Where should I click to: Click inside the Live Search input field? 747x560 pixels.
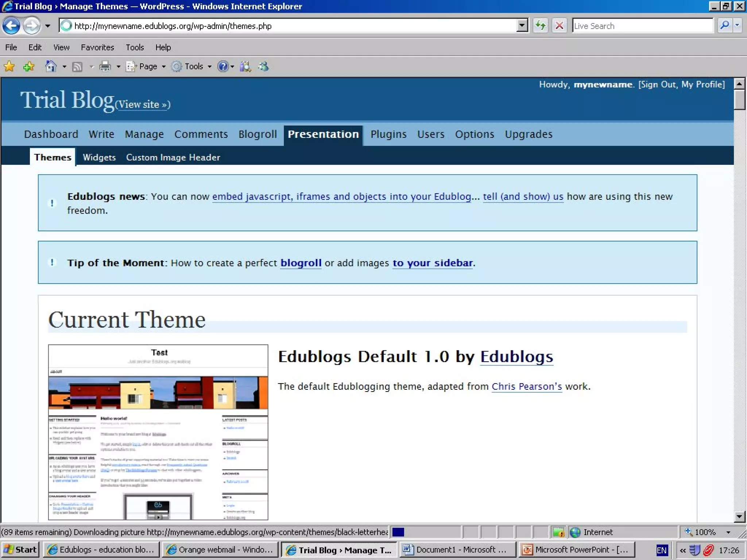[x=642, y=26]
